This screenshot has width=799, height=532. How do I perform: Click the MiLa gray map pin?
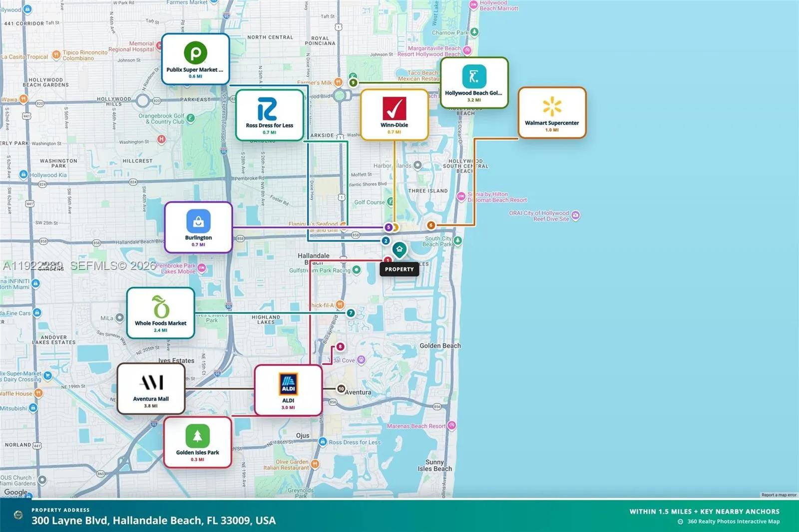[x=120, y=317]
